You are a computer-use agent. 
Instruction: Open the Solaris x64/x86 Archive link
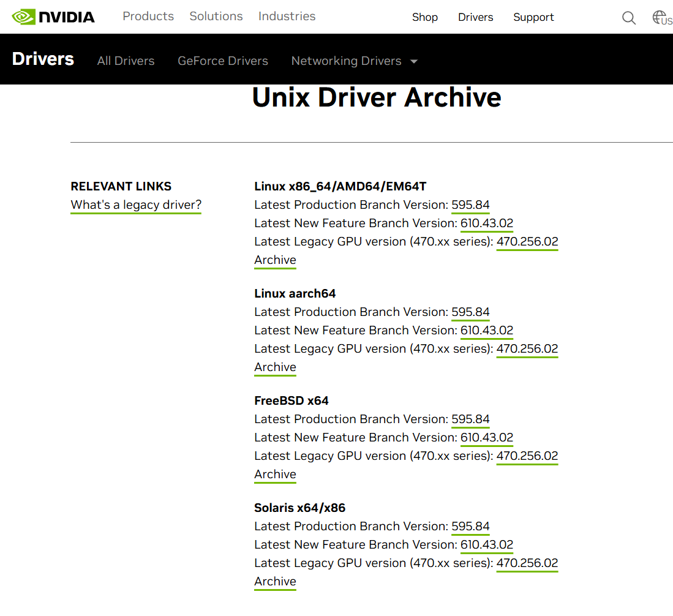point(275,581)
